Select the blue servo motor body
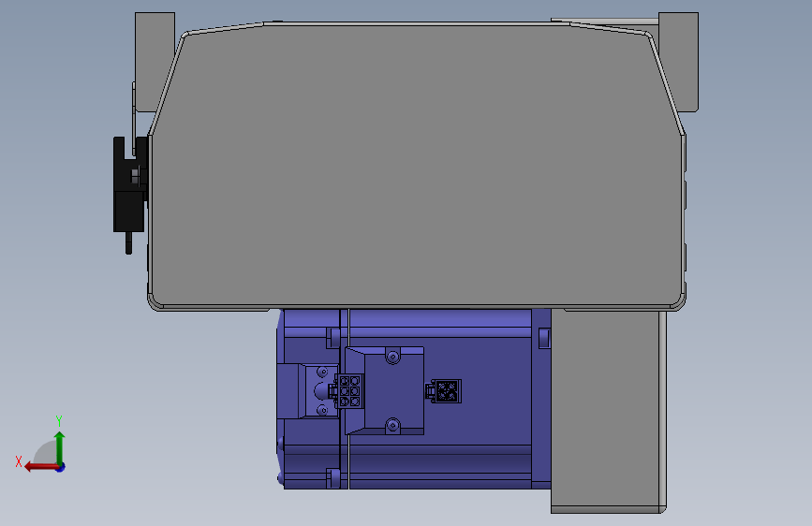Screen dimensions: 812x526 413,399
